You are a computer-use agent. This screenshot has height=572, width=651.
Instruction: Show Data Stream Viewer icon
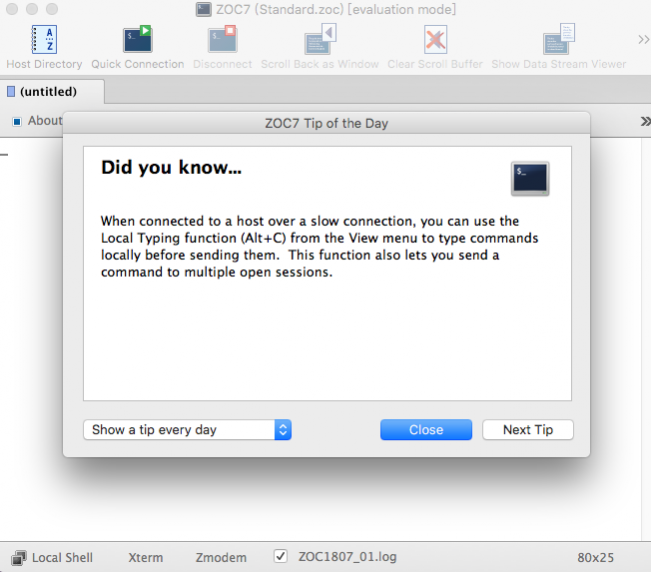559,40
